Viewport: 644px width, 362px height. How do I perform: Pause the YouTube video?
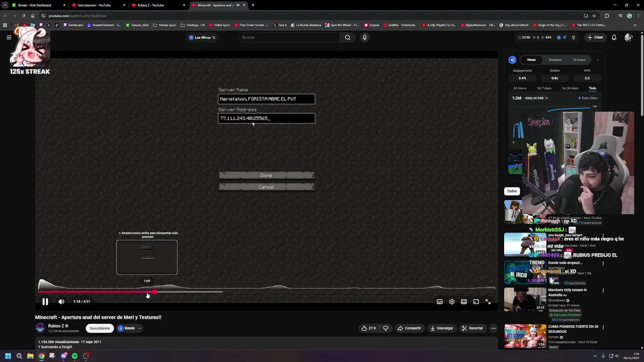[45, 302]
